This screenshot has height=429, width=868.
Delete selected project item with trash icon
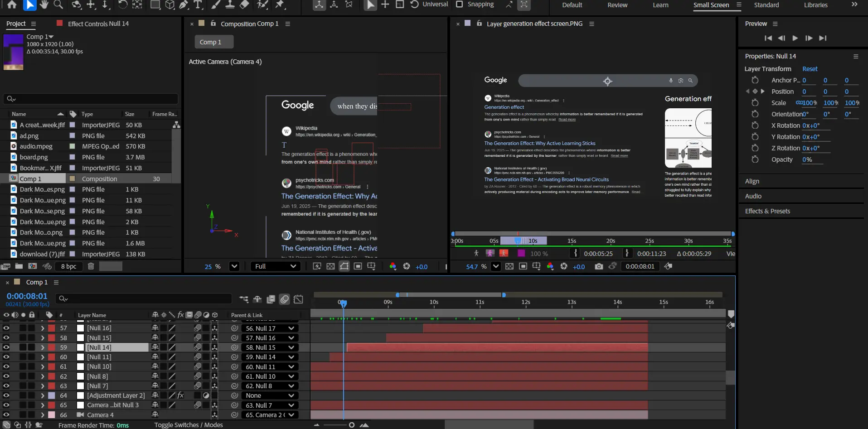91,266
